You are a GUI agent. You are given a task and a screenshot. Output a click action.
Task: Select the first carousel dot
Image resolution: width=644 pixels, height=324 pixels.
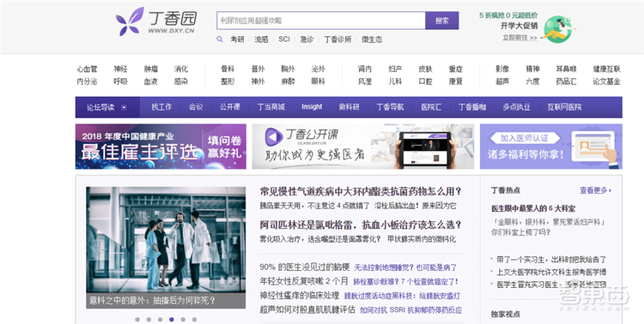pyautogui.click(x=137, y=319)
